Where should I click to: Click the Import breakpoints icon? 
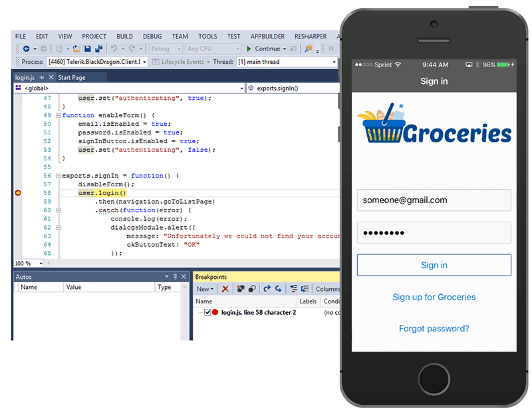pos(278,289)
